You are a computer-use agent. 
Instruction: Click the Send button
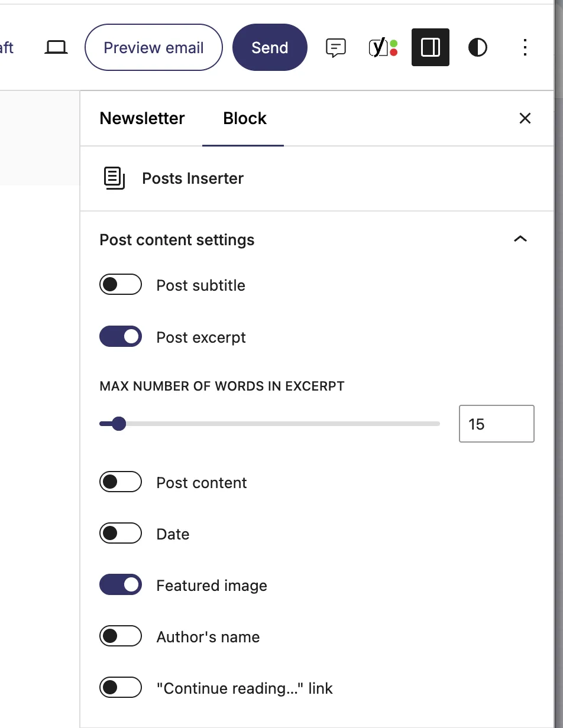(270, 47)
